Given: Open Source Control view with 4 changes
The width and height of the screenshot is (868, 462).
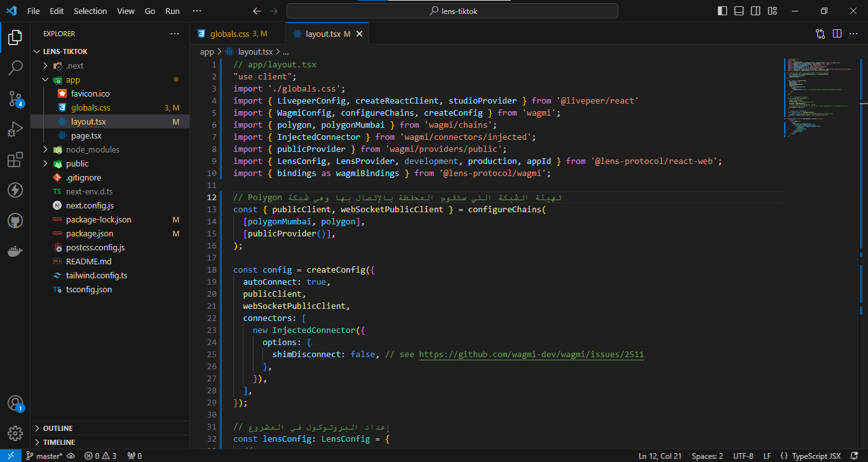Looking at the screenshot, I should [x=15, y=98].
